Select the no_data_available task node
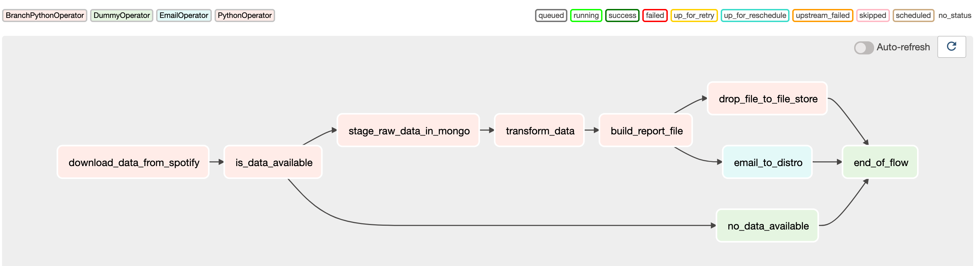980x266 pixels. click(x=767, y=226)
